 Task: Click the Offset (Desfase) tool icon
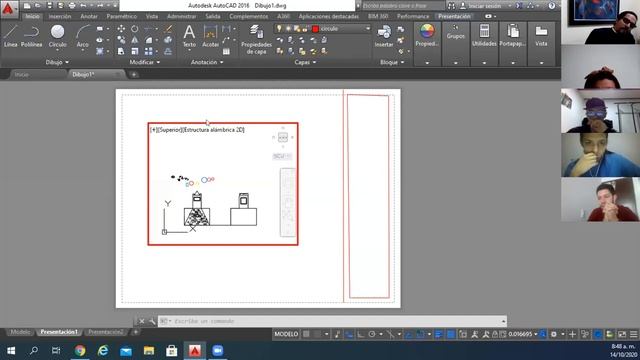(168, 51)
